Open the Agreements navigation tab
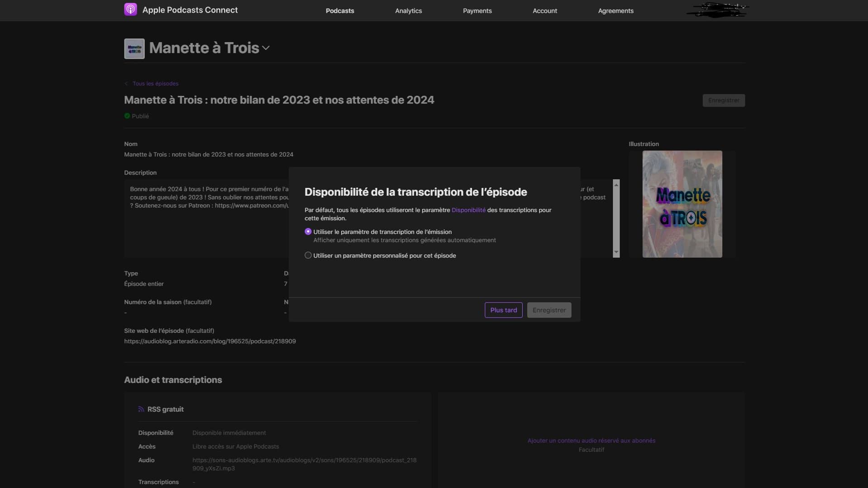 tap(615, 11)
